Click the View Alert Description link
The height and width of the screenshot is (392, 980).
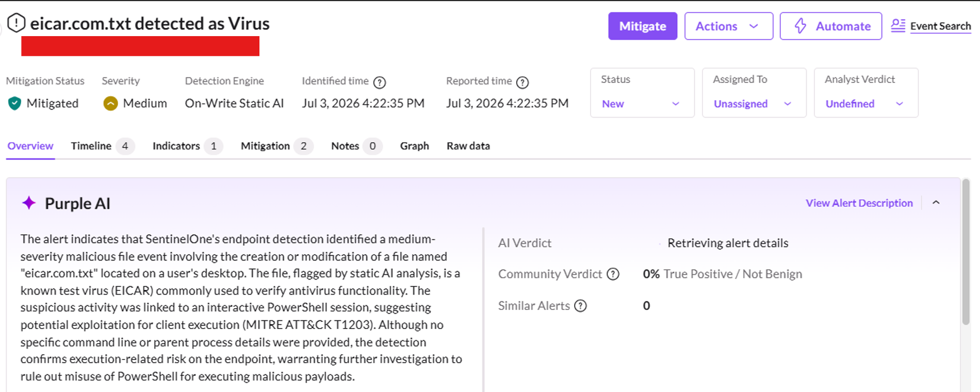[859, 203]
